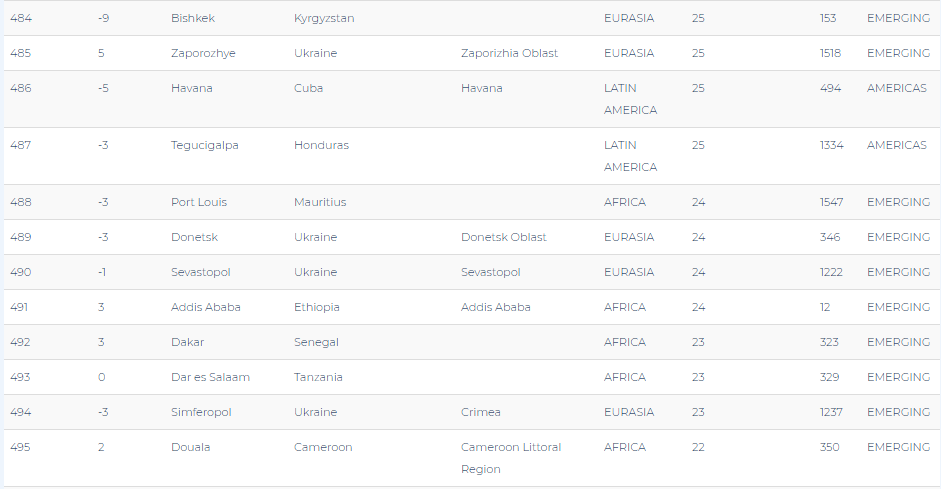Image resolution: width=941 pixels, height=489 pixels.
Task: Click the Simferopol city cell
Action: [201, 412]
